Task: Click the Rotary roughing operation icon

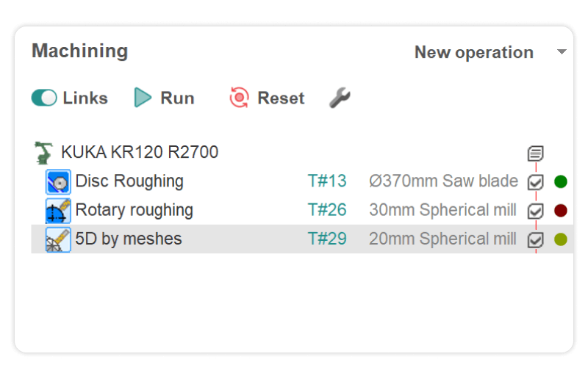Action: [58, 211]
